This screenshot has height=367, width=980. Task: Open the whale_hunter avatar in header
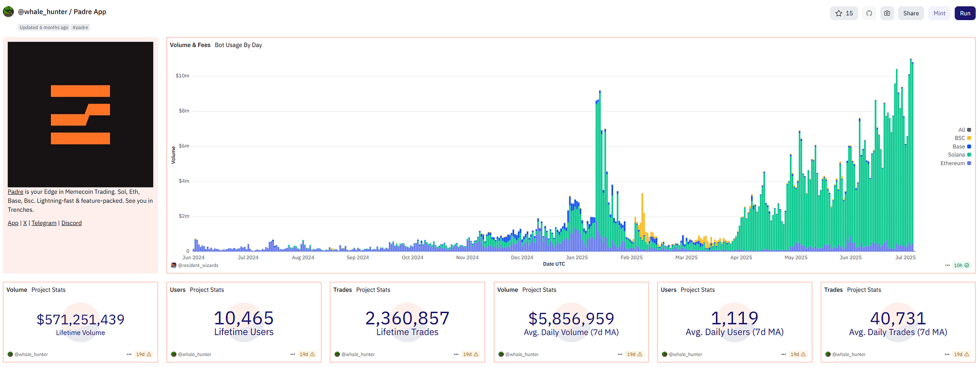8,12
